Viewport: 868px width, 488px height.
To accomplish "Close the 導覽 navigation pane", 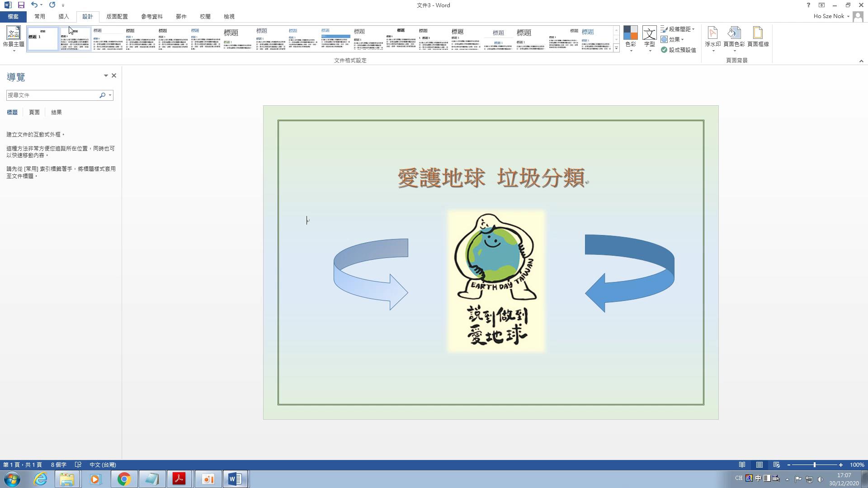I will 114,75.
